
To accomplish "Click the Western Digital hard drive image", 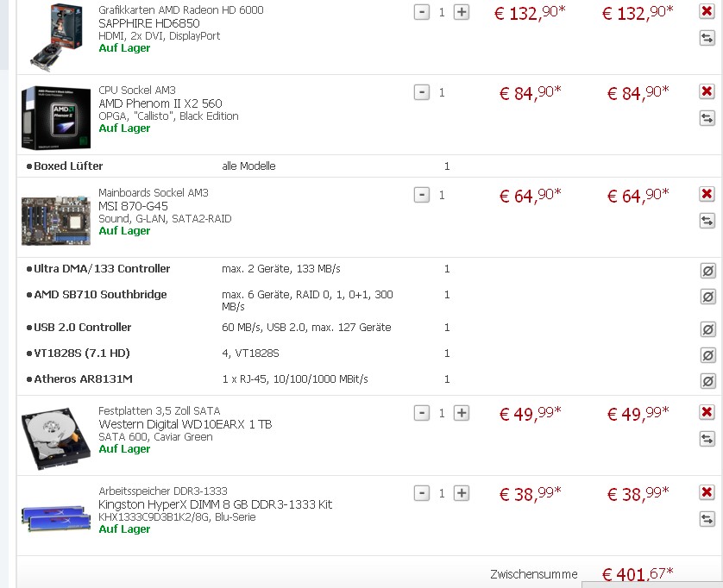I will 55,437.
